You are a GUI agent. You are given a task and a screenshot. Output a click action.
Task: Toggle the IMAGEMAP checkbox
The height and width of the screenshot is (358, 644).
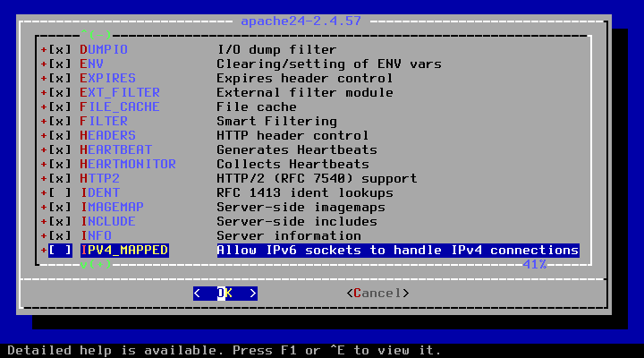click(60, 207)
